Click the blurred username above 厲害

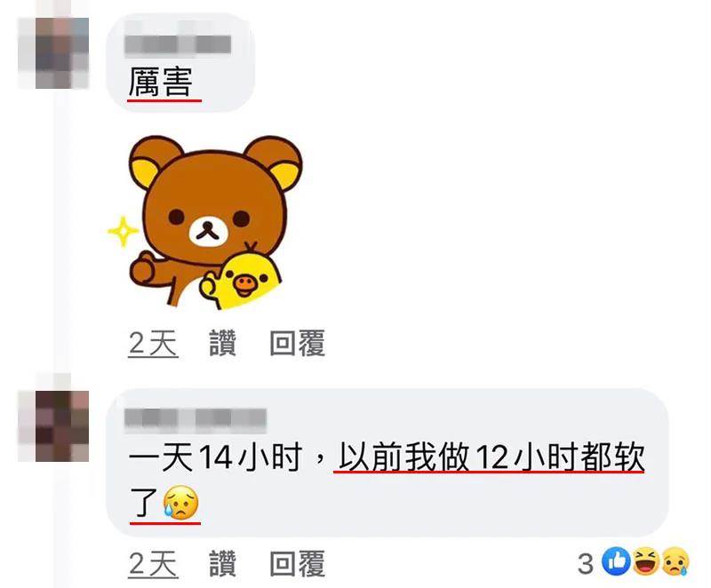179,44
